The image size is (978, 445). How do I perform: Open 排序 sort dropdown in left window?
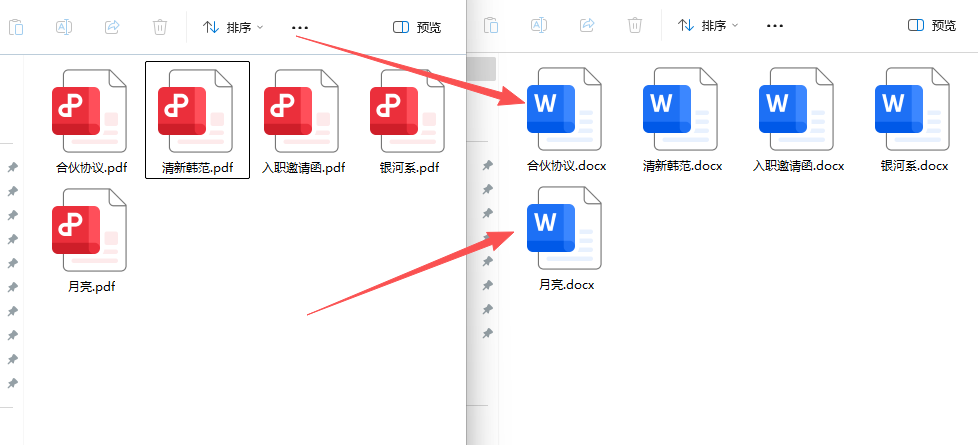(x=233, y=27)
